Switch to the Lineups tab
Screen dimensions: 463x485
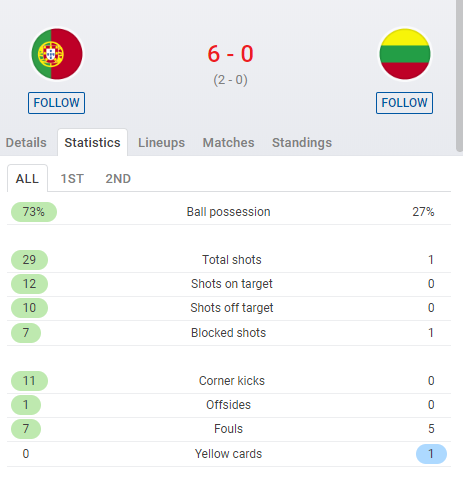pos(161,143)
